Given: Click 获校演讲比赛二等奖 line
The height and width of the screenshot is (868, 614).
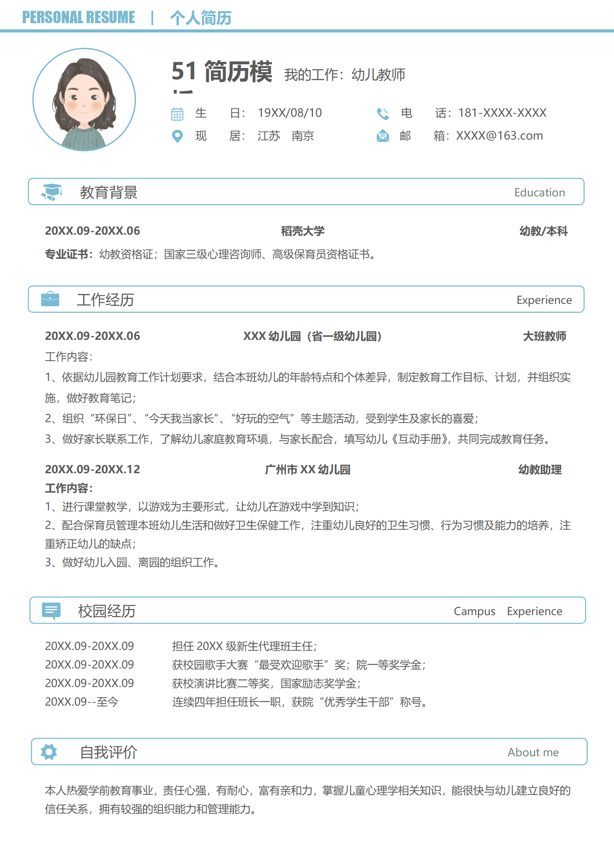Looking at the screenshot, I should 266,683.
